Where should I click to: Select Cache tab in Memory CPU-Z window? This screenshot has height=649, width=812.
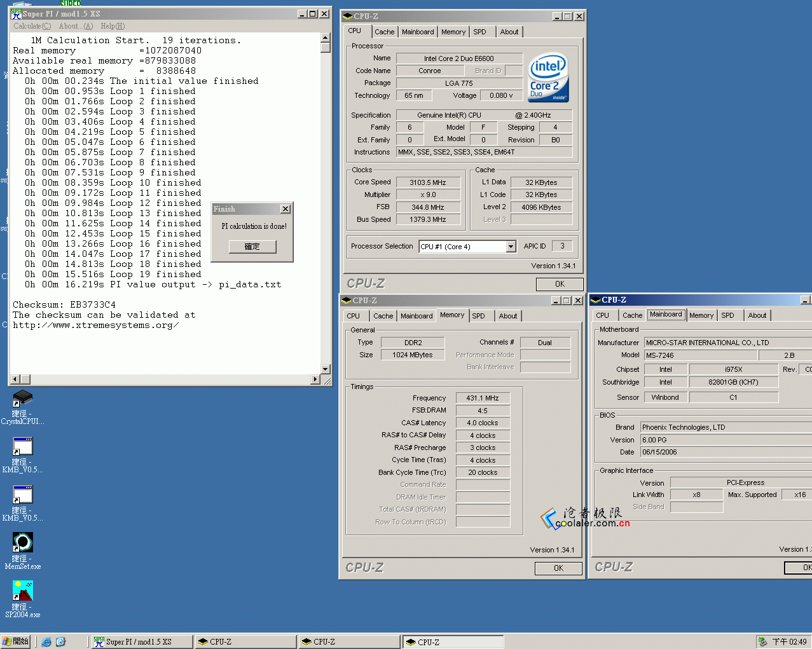coord(383,316)
